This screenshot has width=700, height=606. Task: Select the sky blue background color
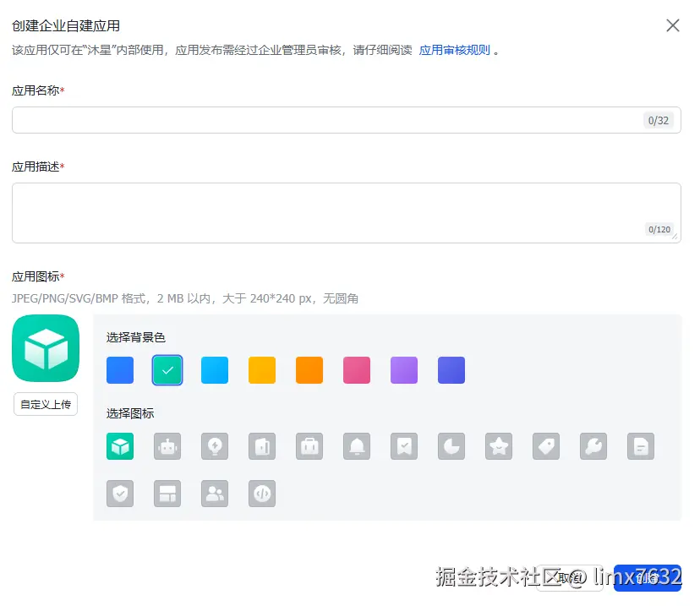[x=215, y=370]
